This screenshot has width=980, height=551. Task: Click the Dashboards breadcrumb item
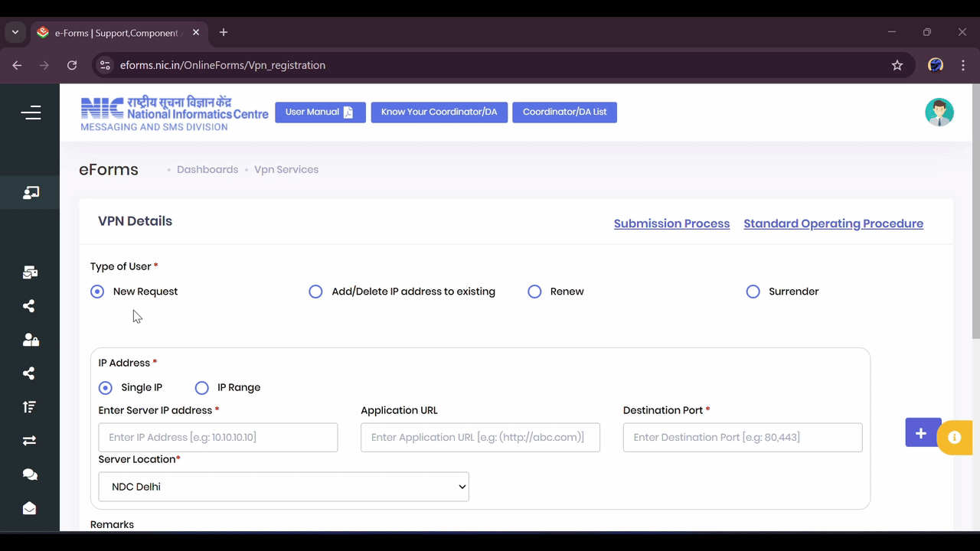207,169
